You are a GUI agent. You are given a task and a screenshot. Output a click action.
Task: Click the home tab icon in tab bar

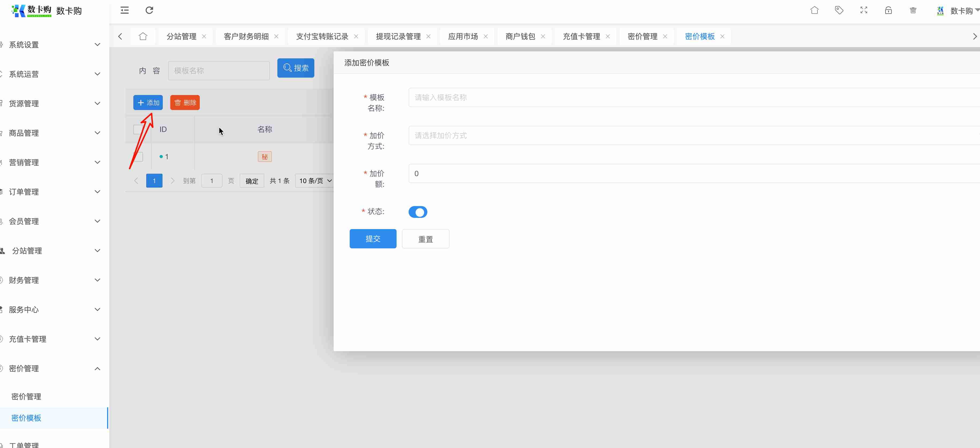pyautogui.click(x=143, y=36)
